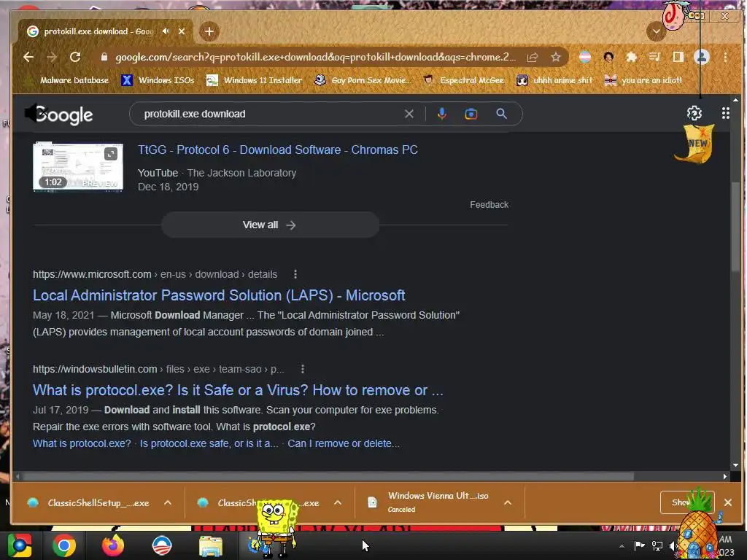This screenshot has width=747, height=560.
Task: Click the vertical scrollbar thumb
Action: click(x=735, y=226)
